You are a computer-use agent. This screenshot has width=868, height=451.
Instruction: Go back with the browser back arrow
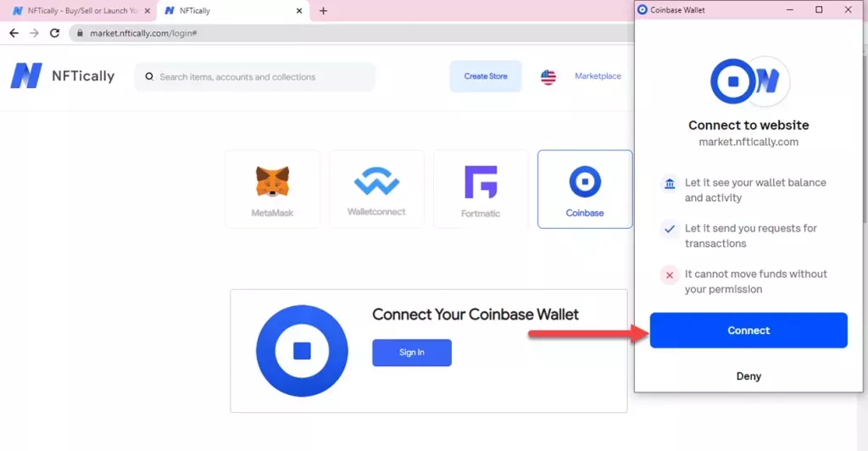coord(14,33)
